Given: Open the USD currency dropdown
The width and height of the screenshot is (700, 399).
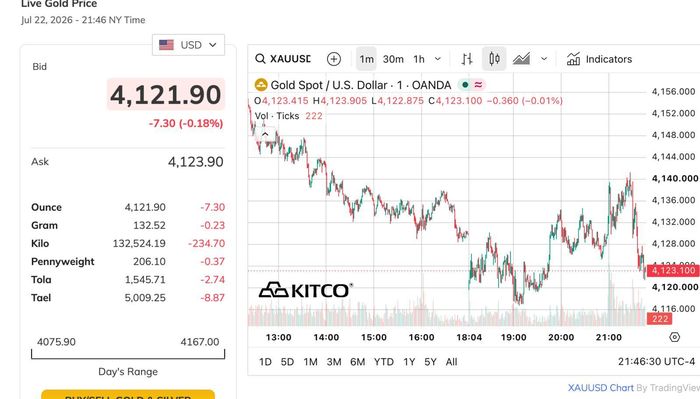Looking at the screenshot, I should tap(188, 45).
